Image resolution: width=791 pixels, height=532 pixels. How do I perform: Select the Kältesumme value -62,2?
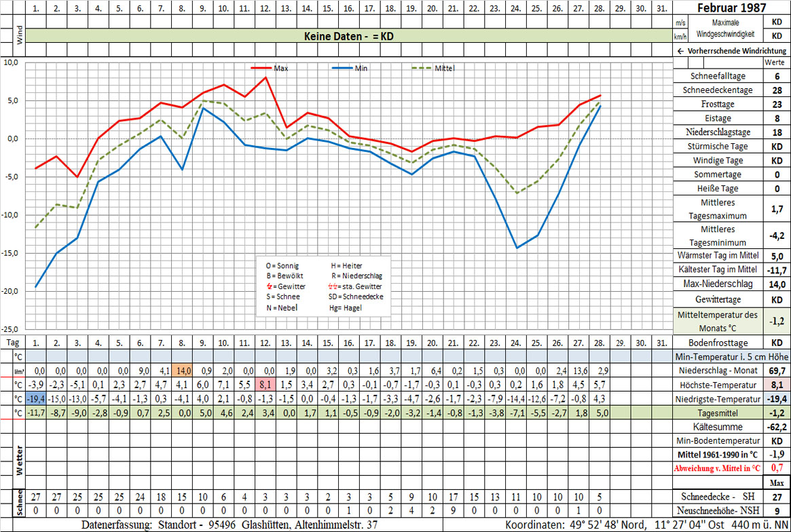click(777, 427)
